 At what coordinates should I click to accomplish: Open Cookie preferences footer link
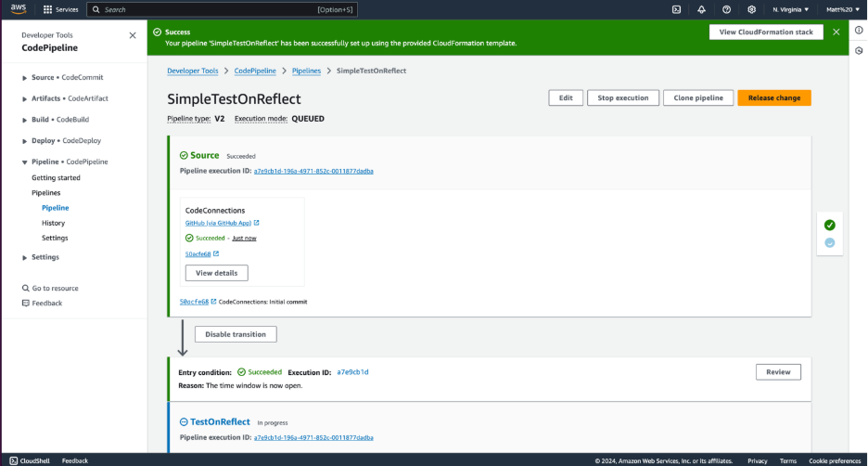(835, 461)
